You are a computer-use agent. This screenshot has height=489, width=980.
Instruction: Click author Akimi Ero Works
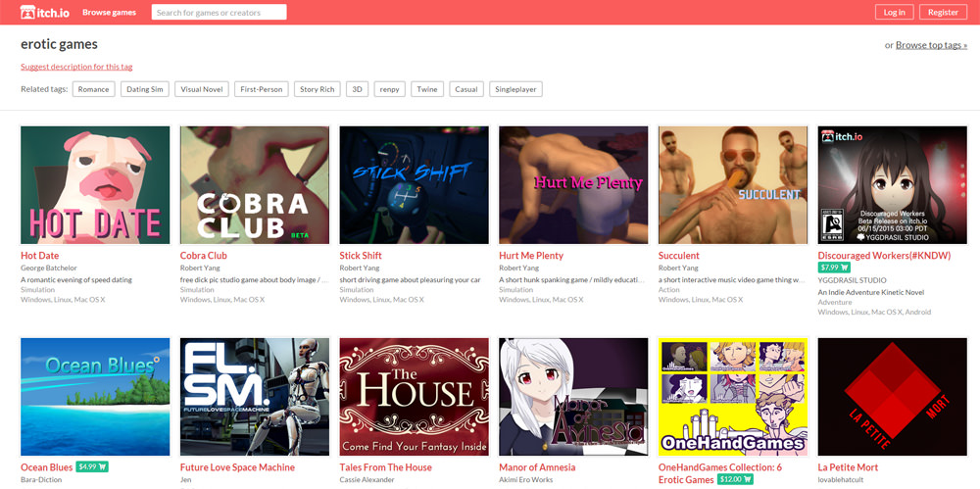click(x=527, y=479)
